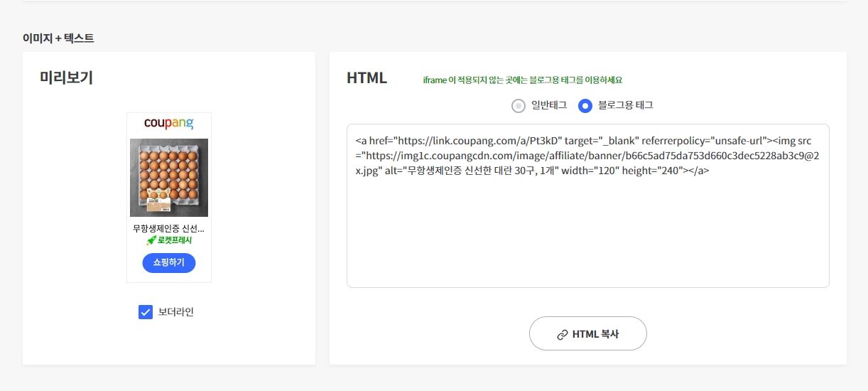Click the 쇼핑하기 button in preview
This screenshot has height=391, width=868.
click(x=169, y=262)
